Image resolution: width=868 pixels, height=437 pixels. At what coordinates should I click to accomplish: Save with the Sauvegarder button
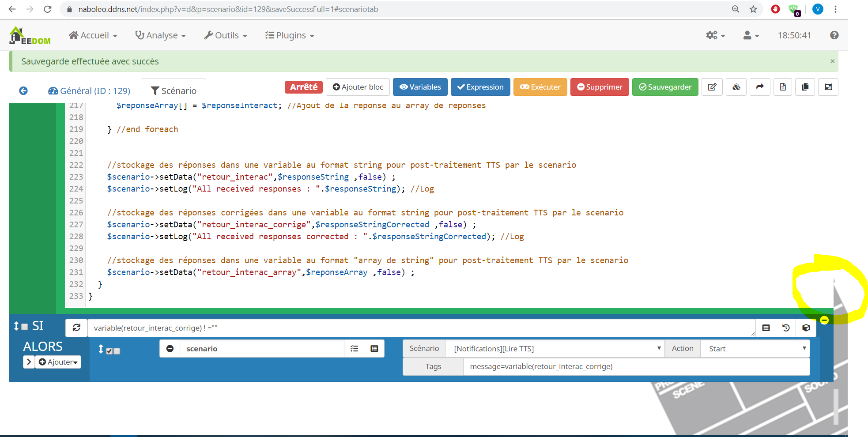coord(665,87)
